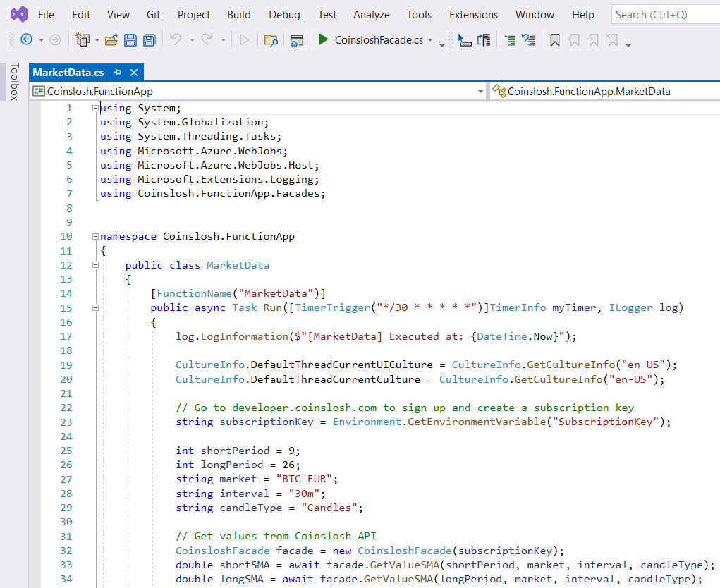Open the Toolbox side panel
This screenshot has width=720, height=588.
pos(14,82)
